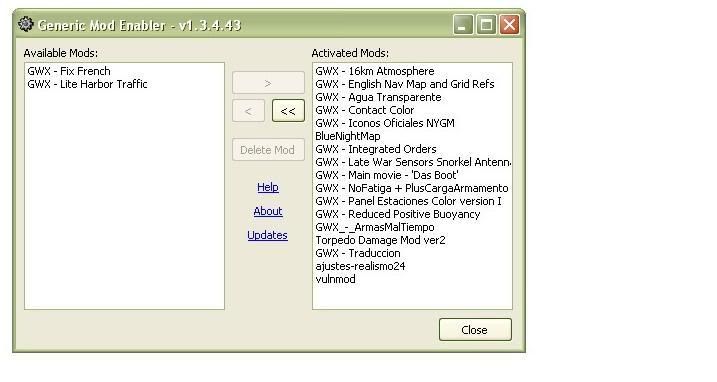Select 'ajustes-realismo24' entry

[360, 266]
